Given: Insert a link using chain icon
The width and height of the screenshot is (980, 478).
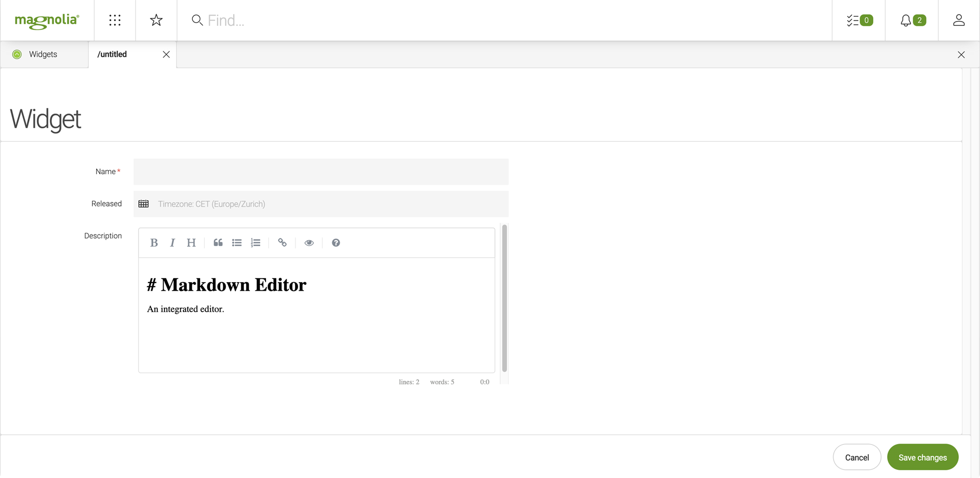Looking at the screenshot, I should point(282,243).
